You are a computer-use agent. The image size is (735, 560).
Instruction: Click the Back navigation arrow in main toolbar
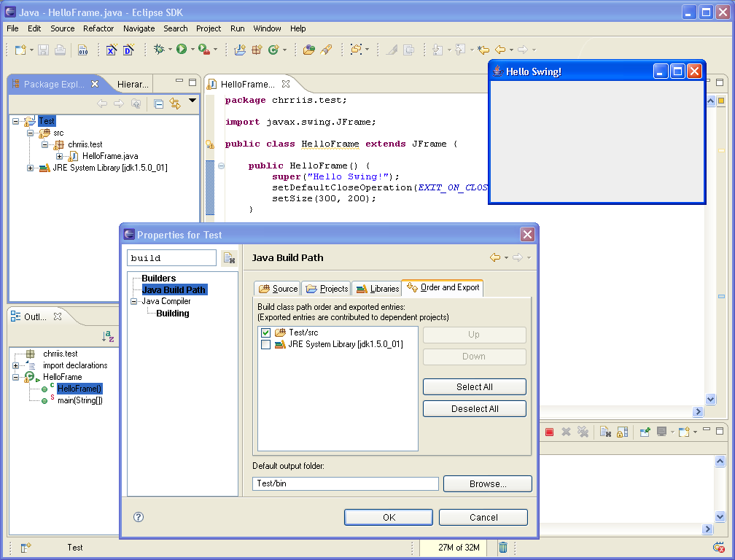500,50
